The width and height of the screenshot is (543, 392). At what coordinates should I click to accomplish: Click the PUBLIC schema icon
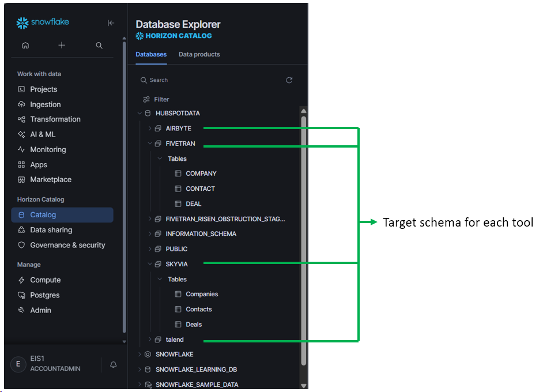[158, 249]
